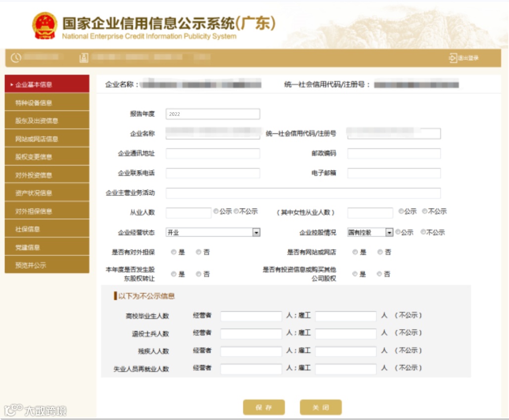Select 是 for 是否有对外担保
Image resolution: width=509 pixels, height=420 pixels.
(174, 252)
